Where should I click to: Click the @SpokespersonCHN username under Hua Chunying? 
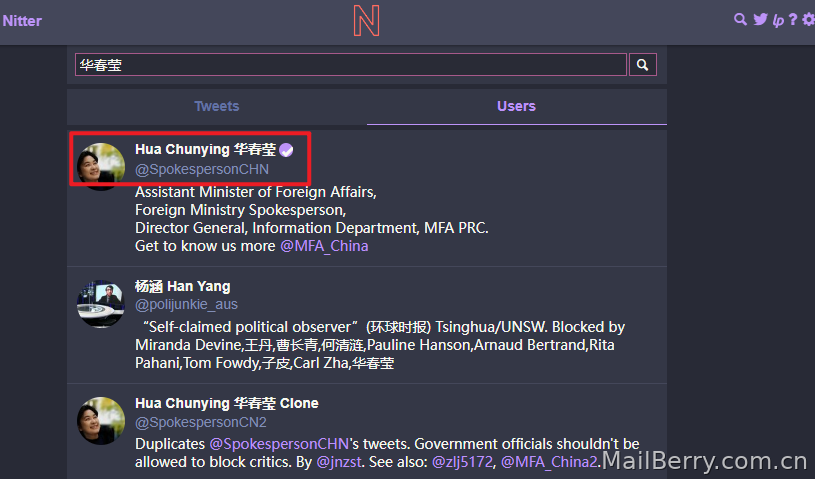point(202,169)
